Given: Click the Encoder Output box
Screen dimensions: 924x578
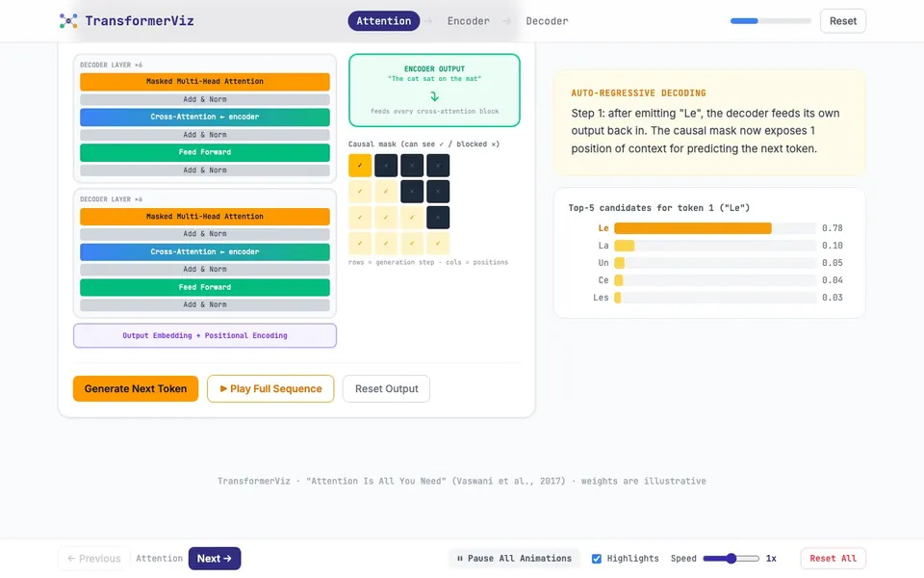Looking at the screenshot, I should pos(434,91).
